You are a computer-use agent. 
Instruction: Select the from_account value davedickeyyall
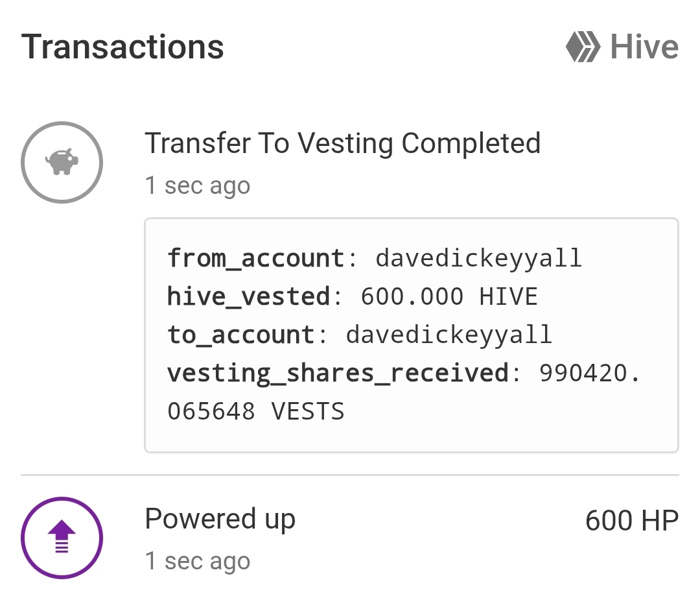point(479,258)
